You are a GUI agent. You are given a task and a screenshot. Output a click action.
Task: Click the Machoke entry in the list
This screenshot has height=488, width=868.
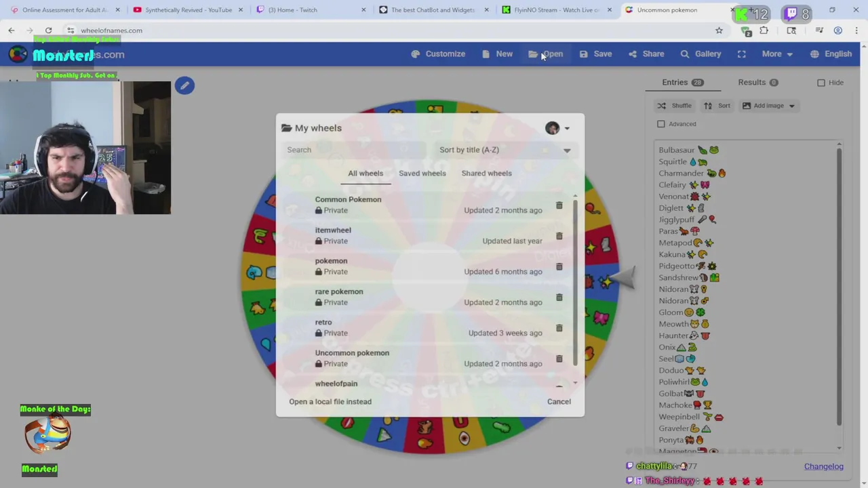685,405
